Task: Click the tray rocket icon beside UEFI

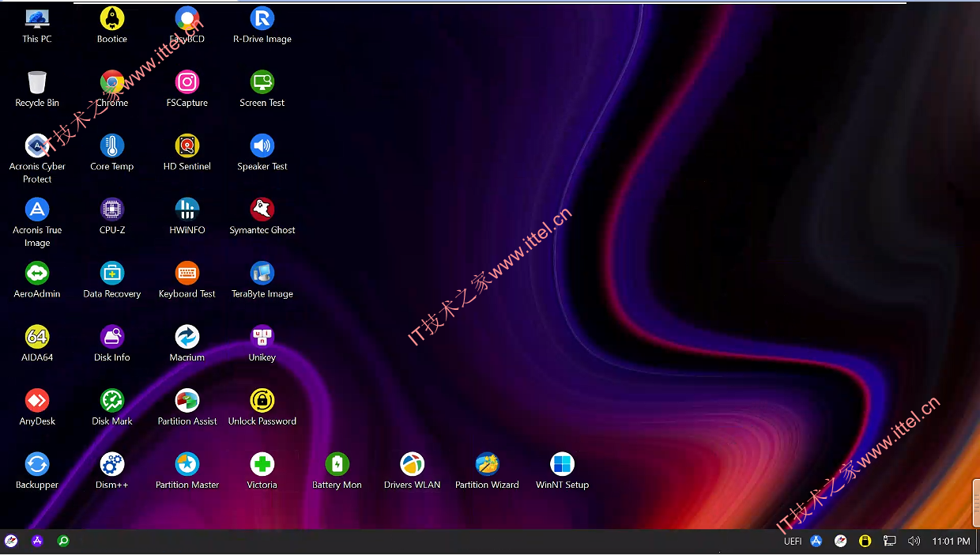Action: (841, 542)
